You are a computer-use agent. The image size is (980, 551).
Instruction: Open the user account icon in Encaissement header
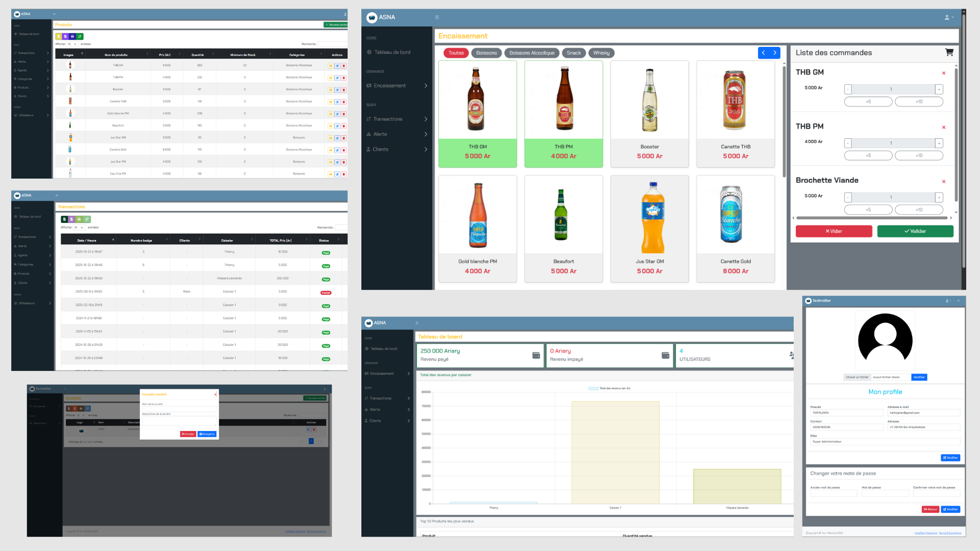click(x=947, y=17)
